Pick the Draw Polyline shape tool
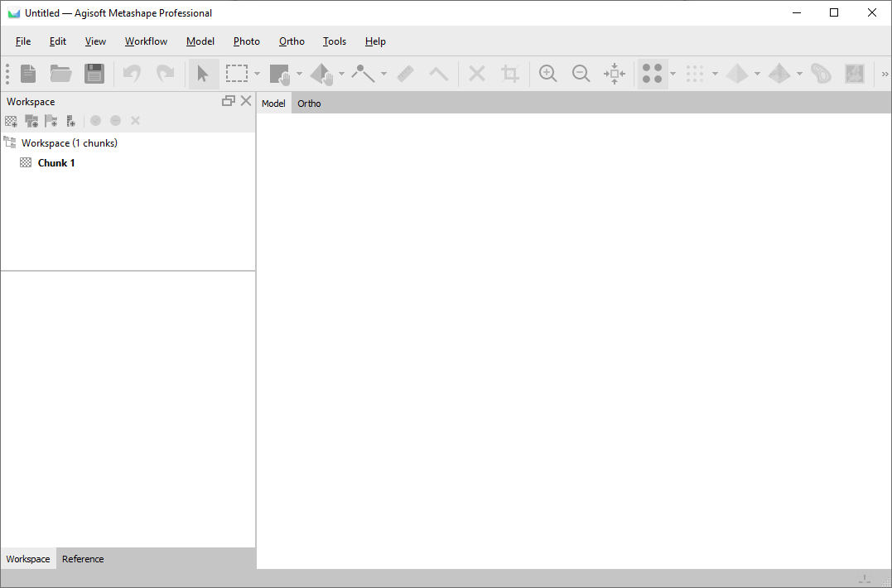 tap(363, 74)
